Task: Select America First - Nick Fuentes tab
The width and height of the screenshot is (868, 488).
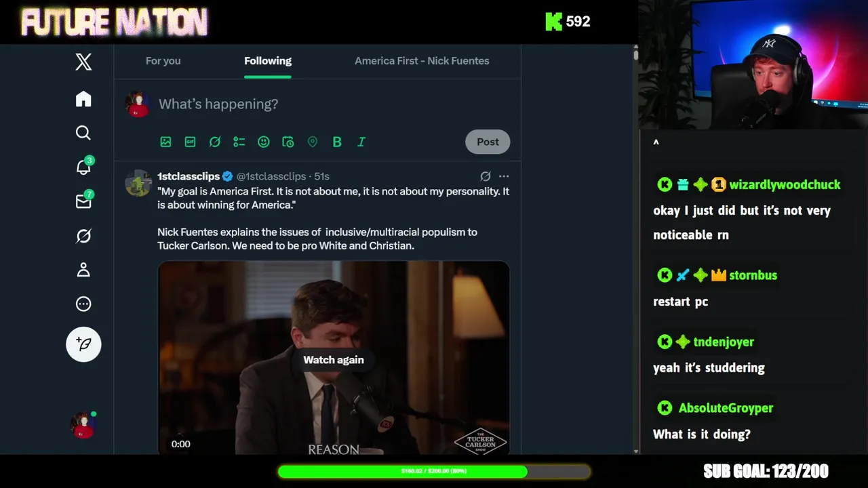Action: click(422, 61)
